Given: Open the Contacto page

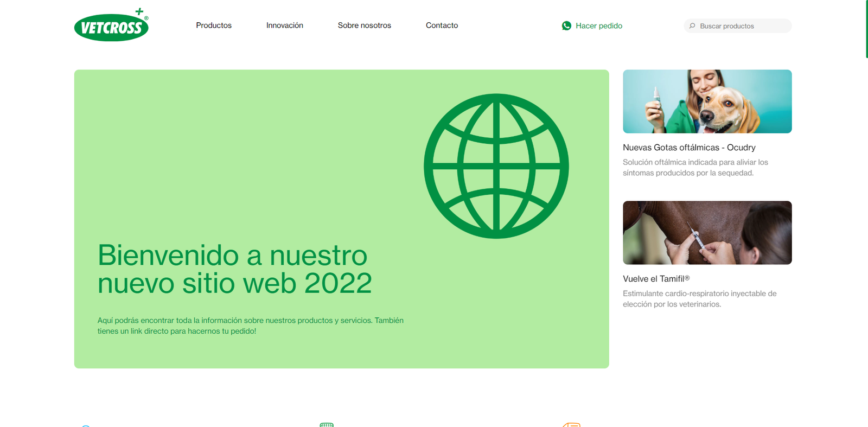Looking at the screenshot, I should coord(442,26).
